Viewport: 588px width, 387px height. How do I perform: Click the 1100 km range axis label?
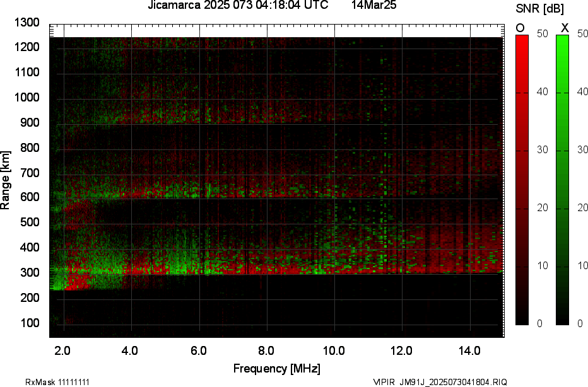27,72
